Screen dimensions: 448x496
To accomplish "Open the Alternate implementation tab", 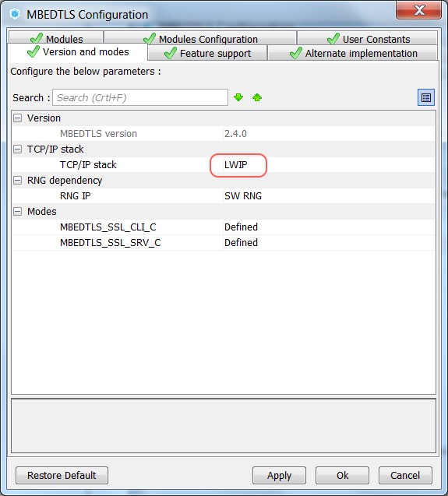I will pyautogui.click(x=353, y=53).
